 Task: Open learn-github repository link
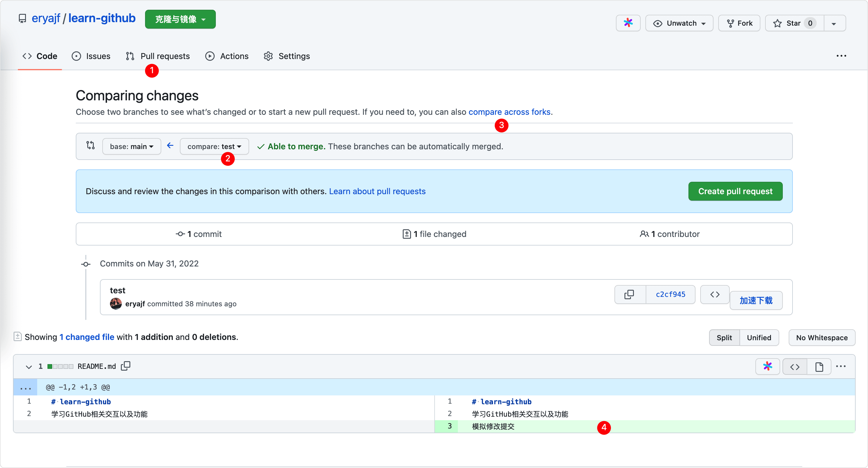point(102,18)
